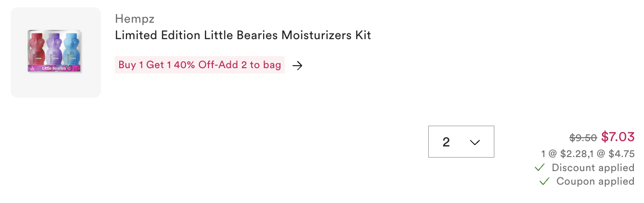Click the arrow icon beside the promo offer
This screenshot has width=644, height=203.
(x=297, y=65)
